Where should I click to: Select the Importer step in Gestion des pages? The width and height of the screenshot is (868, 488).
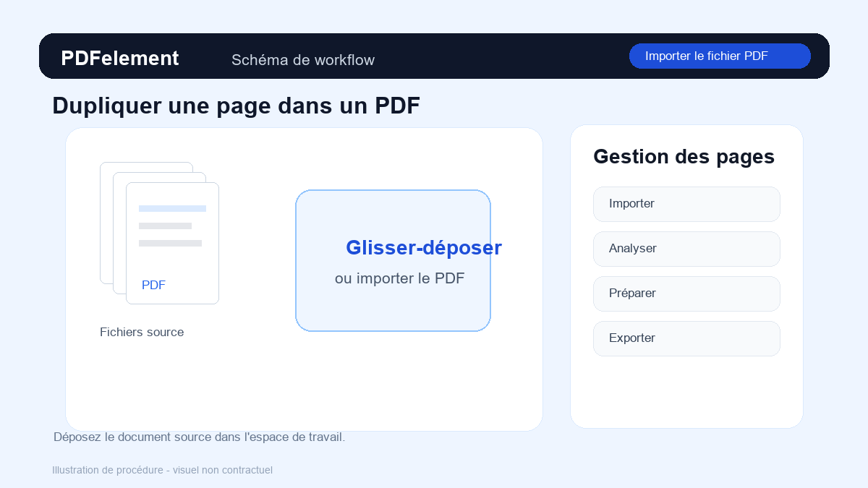686,204
